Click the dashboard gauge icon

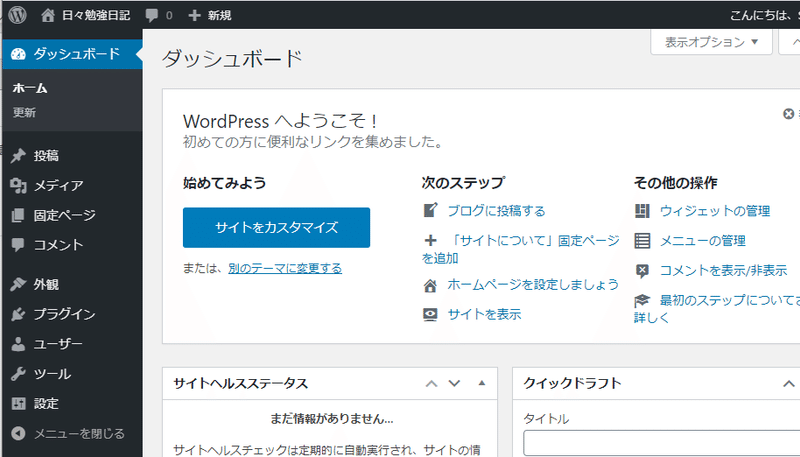(18, 54)
